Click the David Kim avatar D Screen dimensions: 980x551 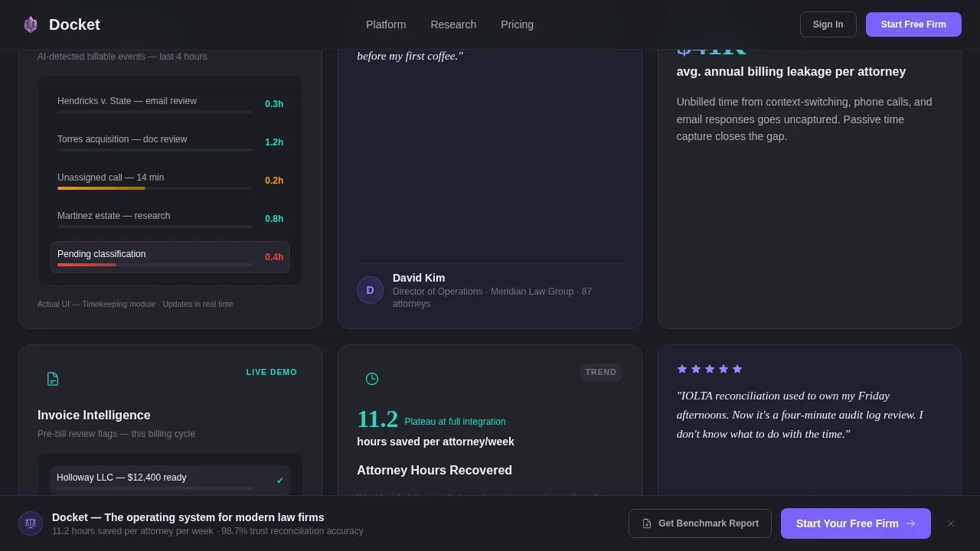[x=370, y=290]
